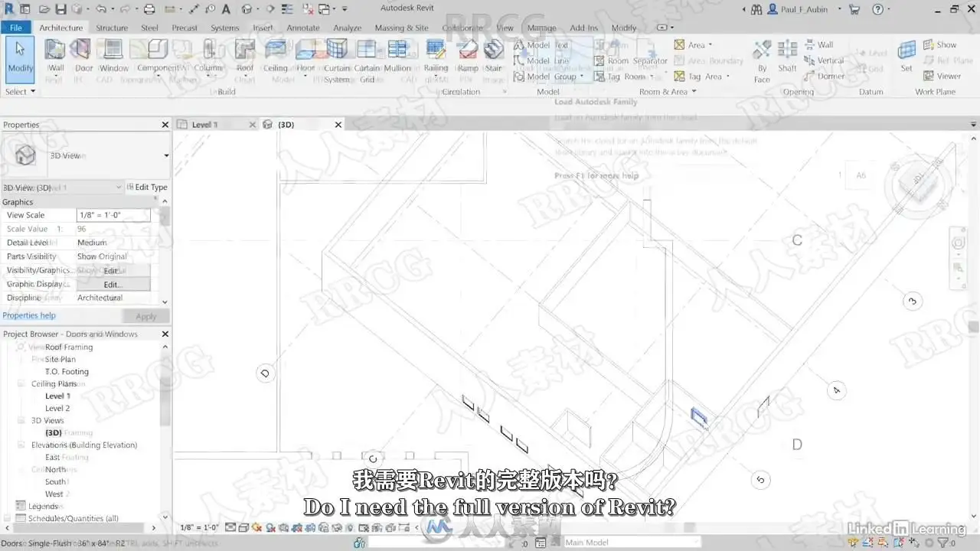Select the Curtain Grid tool

[367, 60]
